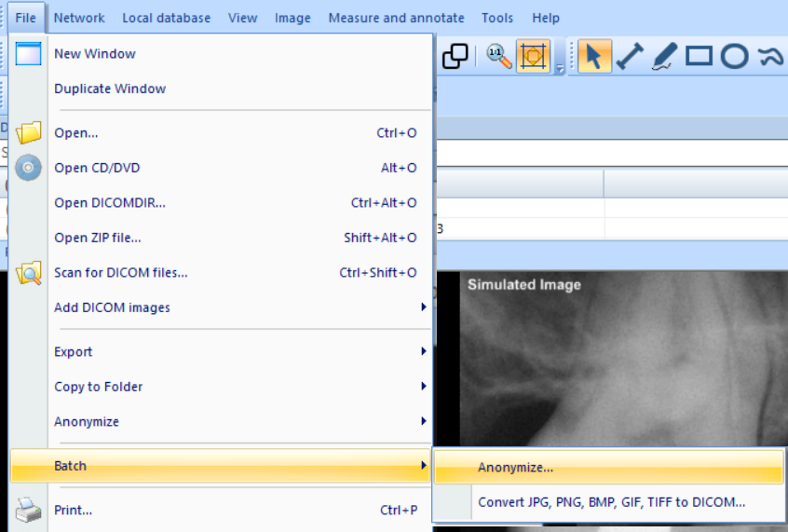This screenshot has height=532, width=788.
Task: Expand Add DICOM images submenu
Action: pos(221,307)
